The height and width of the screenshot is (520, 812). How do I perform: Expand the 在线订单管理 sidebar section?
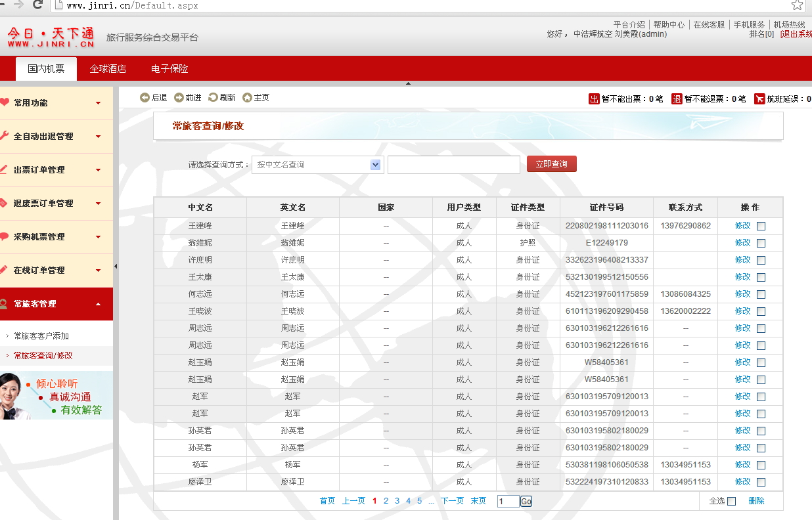(x=56, y=271)
